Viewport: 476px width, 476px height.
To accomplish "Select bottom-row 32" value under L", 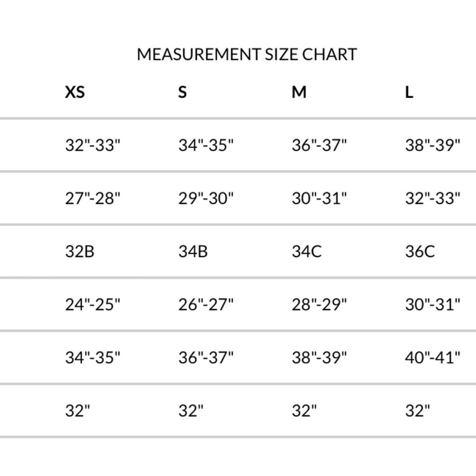I will point(417,411).
